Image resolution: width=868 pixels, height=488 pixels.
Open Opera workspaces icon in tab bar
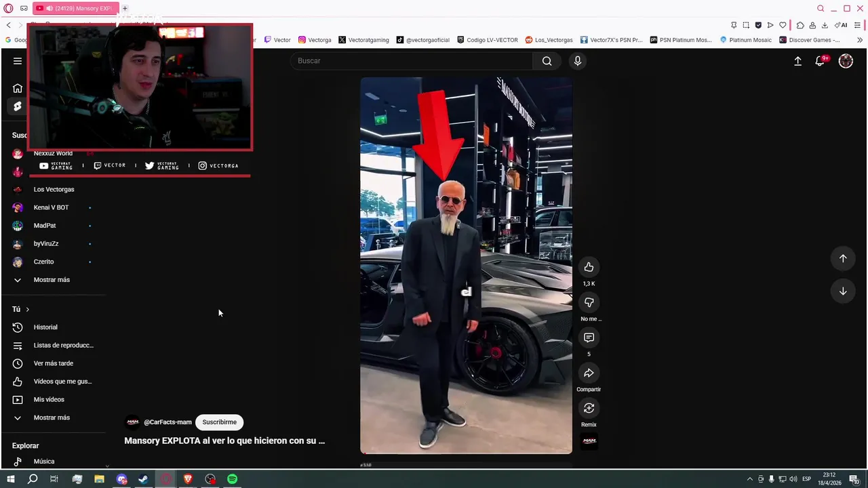click(24, 8)
